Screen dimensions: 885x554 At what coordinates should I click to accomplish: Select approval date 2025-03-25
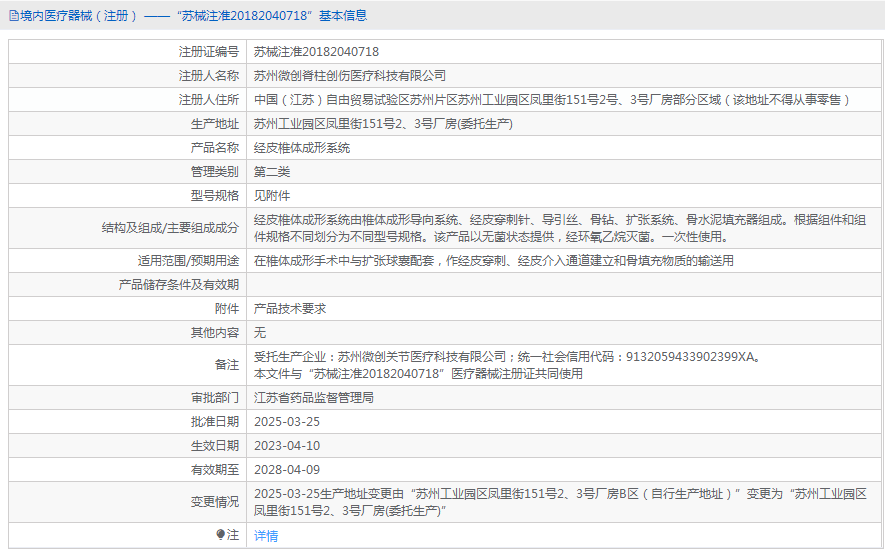287,422
